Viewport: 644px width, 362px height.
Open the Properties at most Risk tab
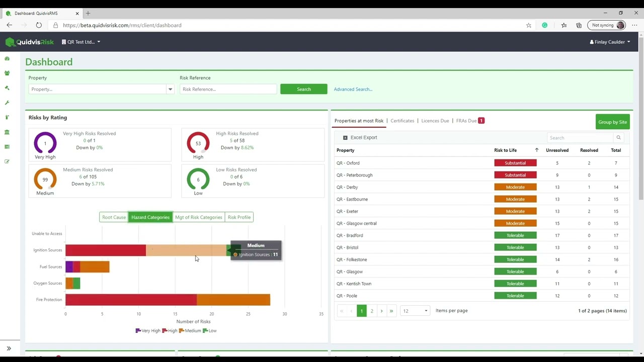click(x=359, y=121)
